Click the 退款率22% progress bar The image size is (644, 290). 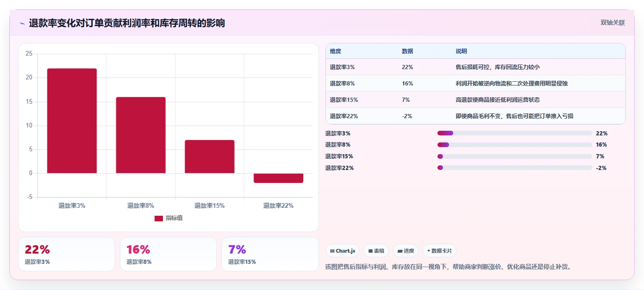[x=515, y=168]
